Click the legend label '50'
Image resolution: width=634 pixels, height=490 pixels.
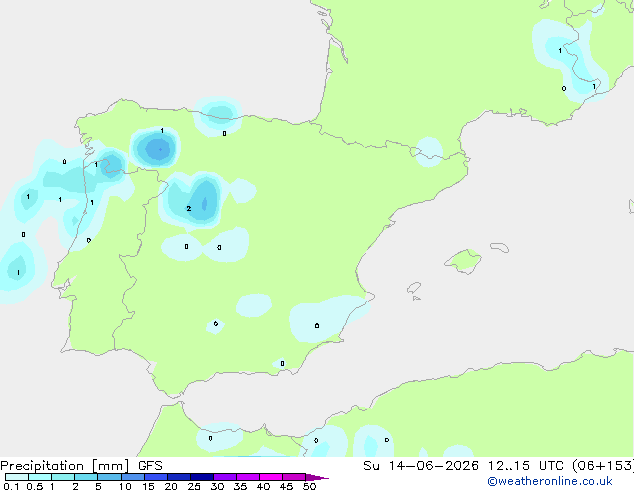click(309, 486)
